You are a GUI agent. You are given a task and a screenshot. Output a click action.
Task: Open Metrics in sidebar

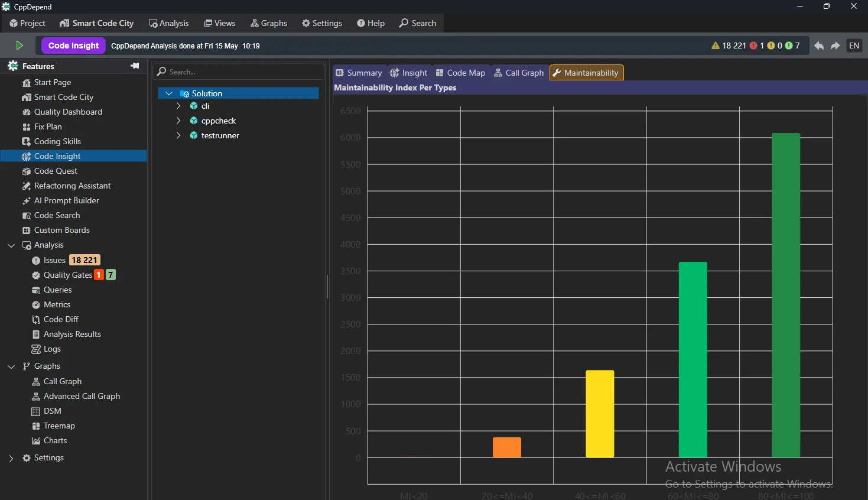[57, 304]
